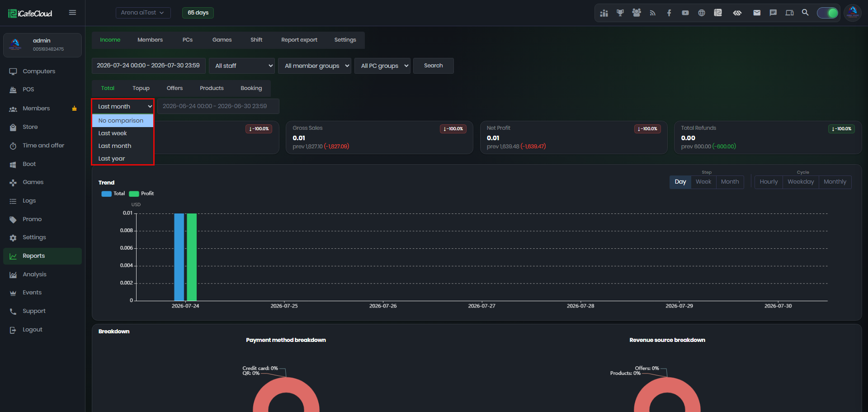Set trend cycle to Weekday
The height and width of the screenshot is (412, 868).
[x=801, y=182]
